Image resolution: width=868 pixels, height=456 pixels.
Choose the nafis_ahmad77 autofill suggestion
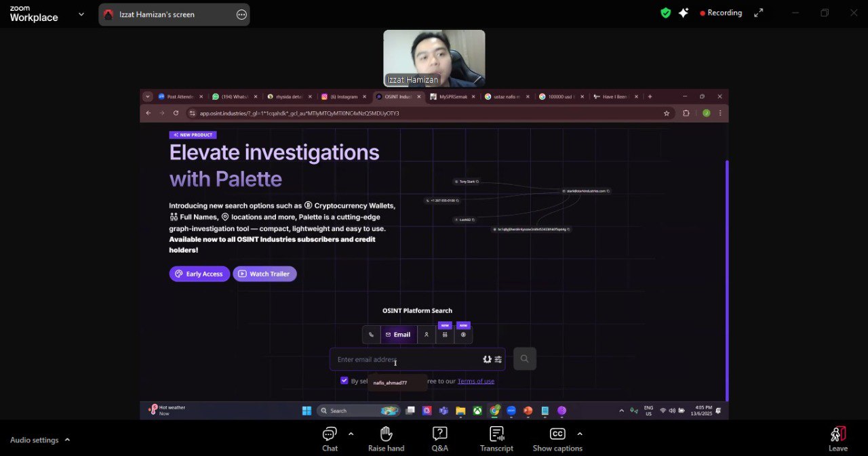pos(397,383)
